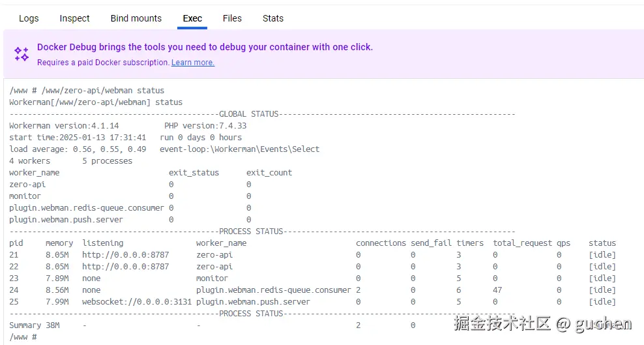Go to the Files tab
The image size is (644, 345).
click(232, 18)
